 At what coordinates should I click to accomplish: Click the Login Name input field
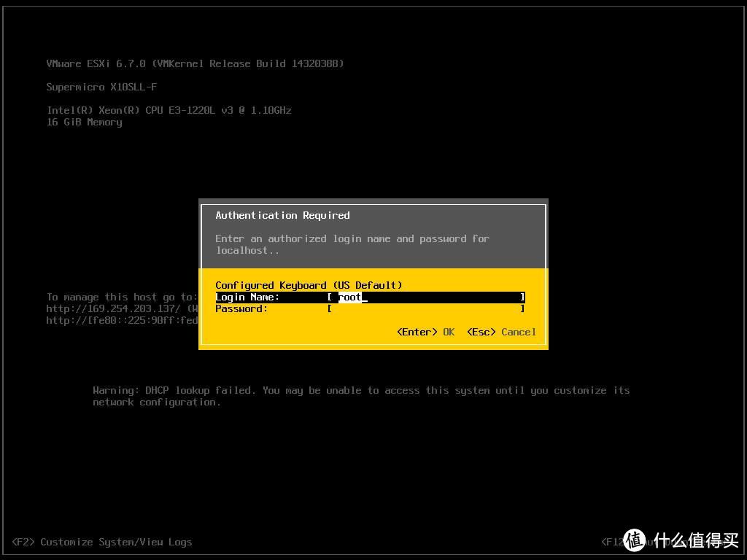click(426, 297)
